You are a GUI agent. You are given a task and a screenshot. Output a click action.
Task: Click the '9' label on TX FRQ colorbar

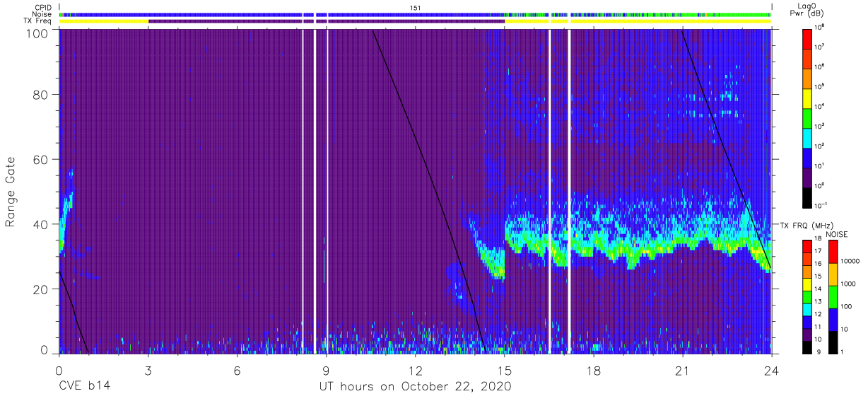pyautogui.click(x=819, y=352)
